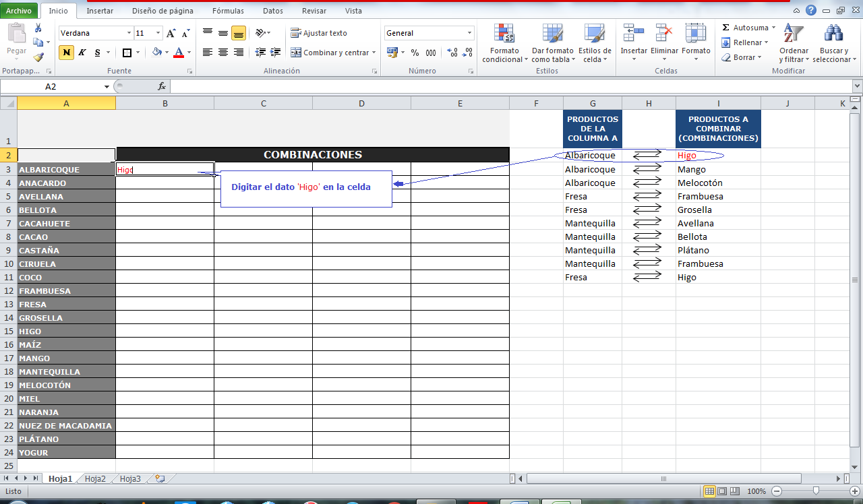
Task: Open Dar formato como tabla menu
Action: click(x=553, y=43)
